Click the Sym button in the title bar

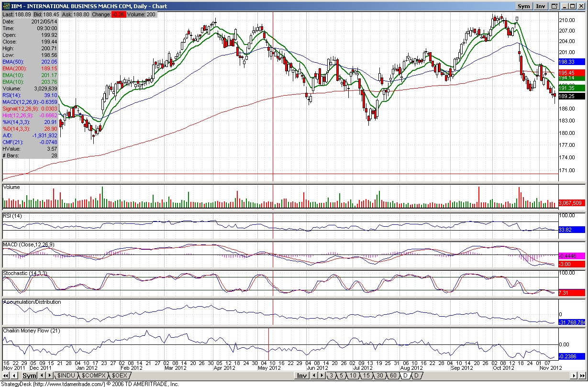(x=524, y=6)
